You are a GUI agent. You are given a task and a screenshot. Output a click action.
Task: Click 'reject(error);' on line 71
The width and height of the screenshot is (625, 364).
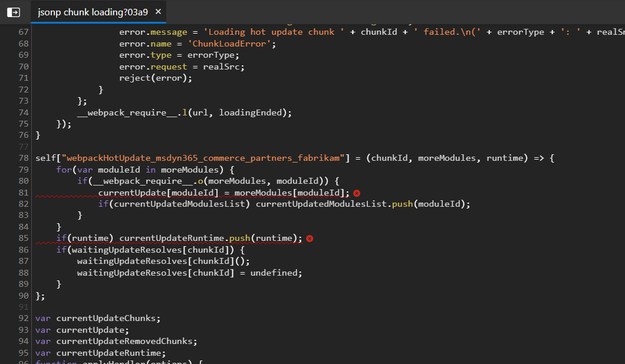coord(156,78)
